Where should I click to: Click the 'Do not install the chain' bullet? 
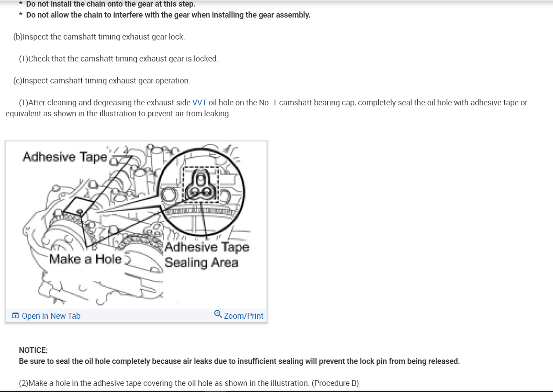coord(107,4)
